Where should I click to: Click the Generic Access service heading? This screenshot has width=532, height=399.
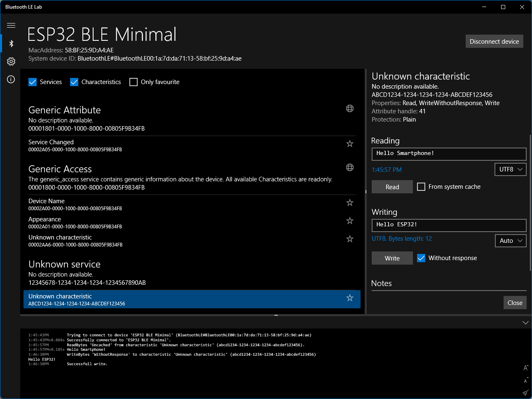coord(60,169)
